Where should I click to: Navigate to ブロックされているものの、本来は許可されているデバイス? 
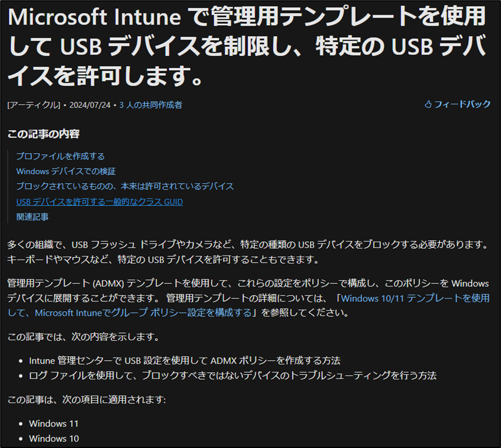coord(125,186)
